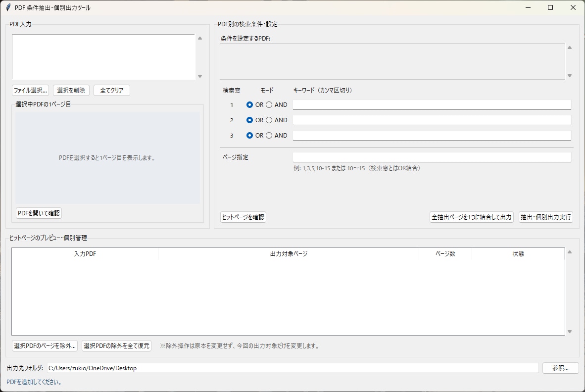Click the ヒットページを確認 button
This screenshot has height=392, width=585.
click(x=243, y=217)
